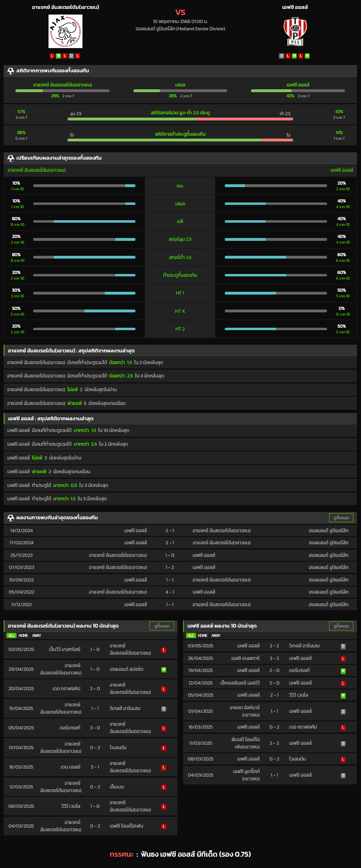361x868 pixels.
Task: Click the ฟันธง เอฟซี ออสส์ verdict text
Action: pyautogui.click(x=196, y=854)
